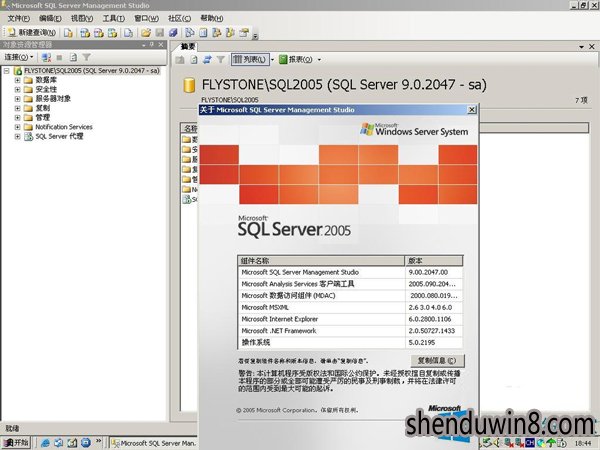Image resolution: width=600 pixels, height=450 pixels.
Task: Expand the 管理 folder node
Action: point(17,117)
